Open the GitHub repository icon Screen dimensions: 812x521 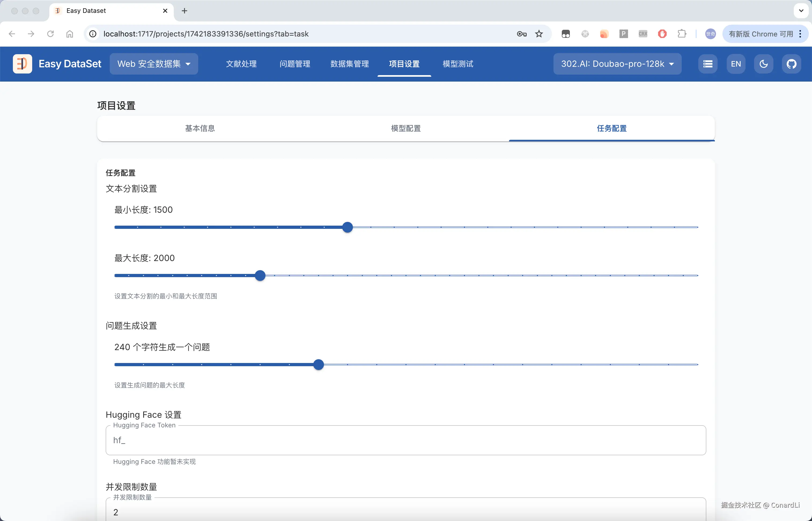pyautogui.click(x=791, y=64)
